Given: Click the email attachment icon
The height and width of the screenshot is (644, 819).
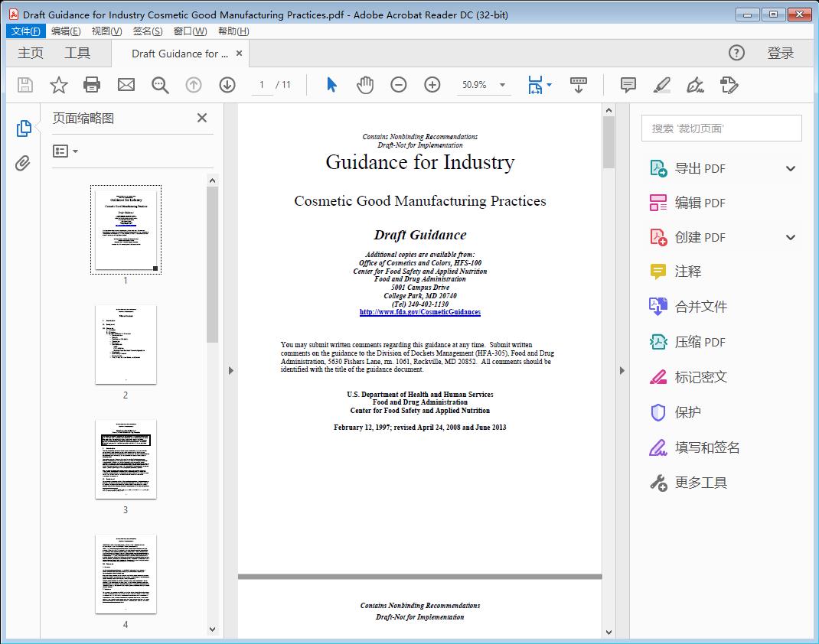Looking at the screenshot, I should [126, 85].
